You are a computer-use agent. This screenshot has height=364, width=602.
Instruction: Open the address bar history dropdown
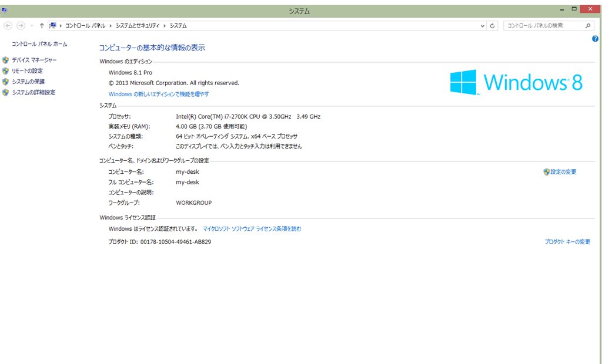[482, 25]
